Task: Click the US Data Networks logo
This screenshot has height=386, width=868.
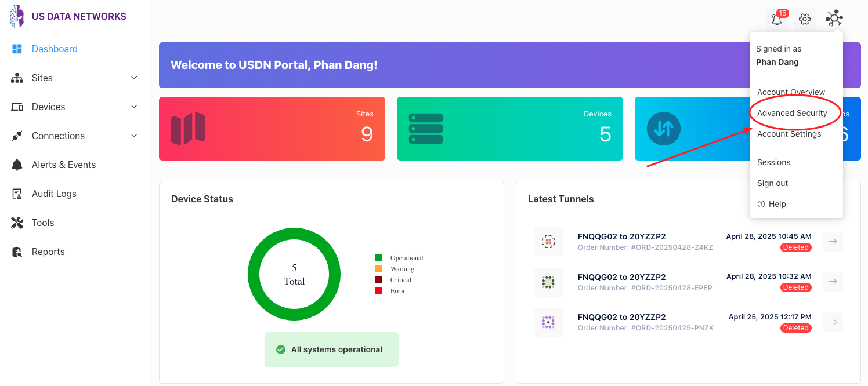Action: pos(17,16)
